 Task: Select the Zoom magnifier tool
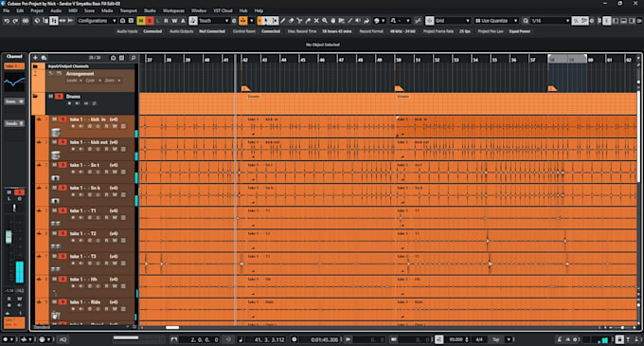(x=325, y=21)
